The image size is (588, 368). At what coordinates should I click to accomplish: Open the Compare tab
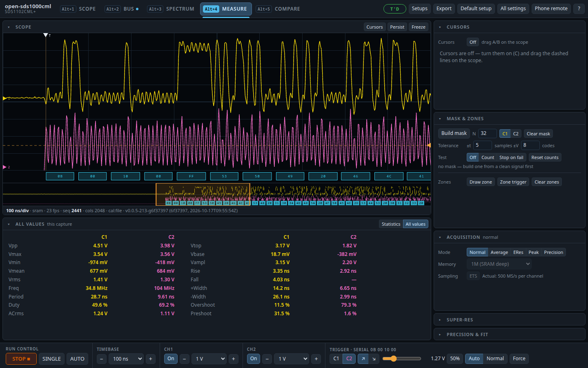coord(278,9)
